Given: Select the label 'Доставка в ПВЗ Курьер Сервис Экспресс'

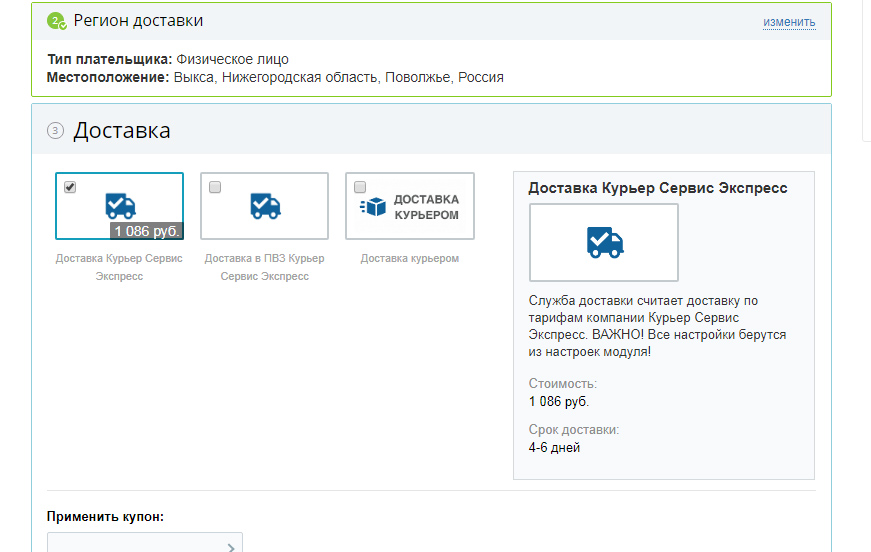Looking at the screenshot, I should pos(264,267).
